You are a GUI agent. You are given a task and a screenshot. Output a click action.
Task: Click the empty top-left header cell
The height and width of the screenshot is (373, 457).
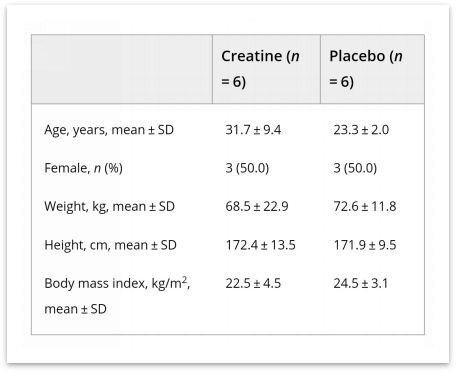122,69
